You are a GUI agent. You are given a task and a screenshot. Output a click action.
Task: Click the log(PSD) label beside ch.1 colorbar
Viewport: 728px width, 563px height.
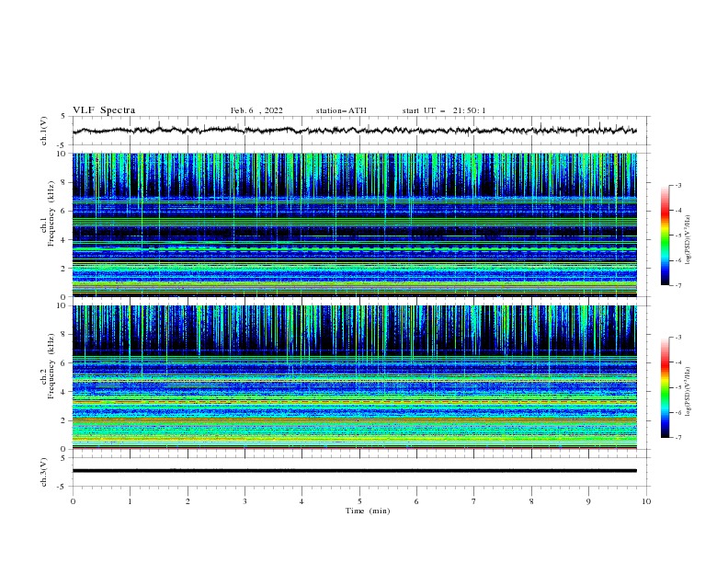point(688,240)
